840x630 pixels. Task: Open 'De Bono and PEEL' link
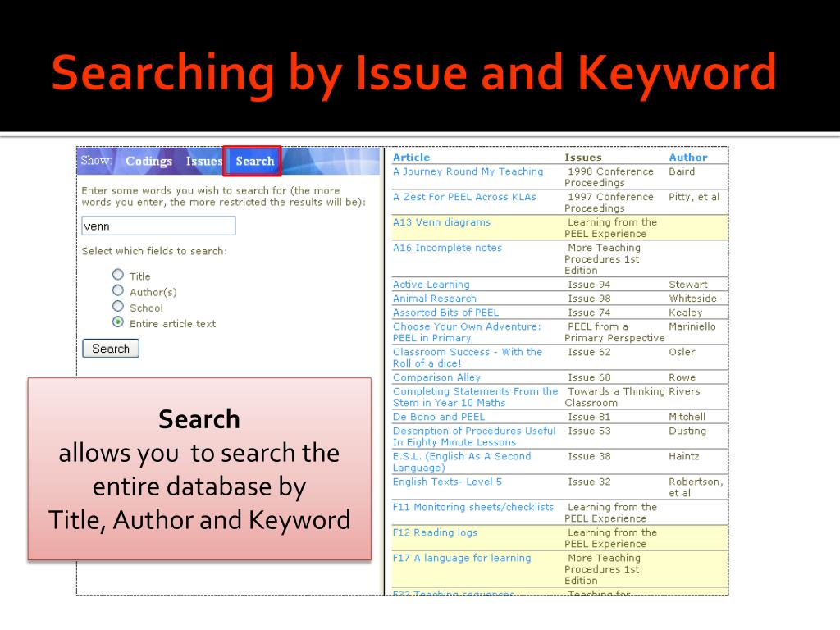click(x=439, y=417)
